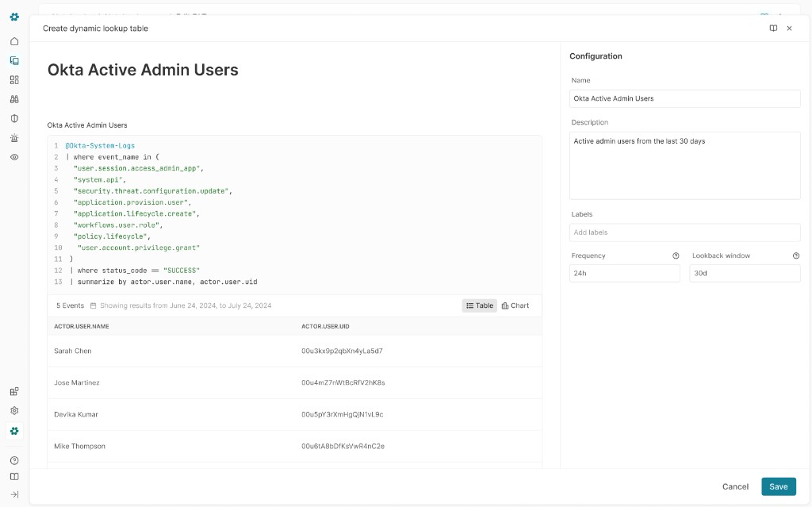
Task: Click the Configuration panel heading
Action: pos(596,56)
